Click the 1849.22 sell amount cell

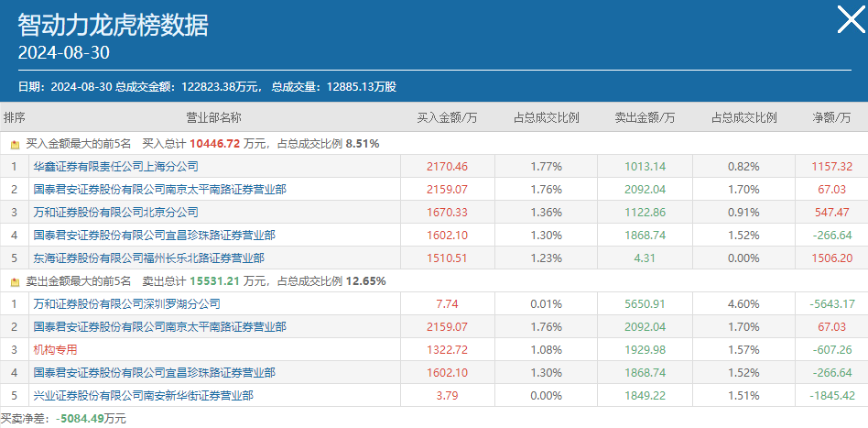point(645,396)
